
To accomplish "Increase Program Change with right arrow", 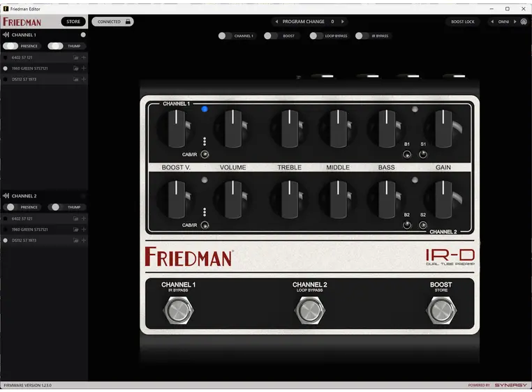I will coord(343,22).
